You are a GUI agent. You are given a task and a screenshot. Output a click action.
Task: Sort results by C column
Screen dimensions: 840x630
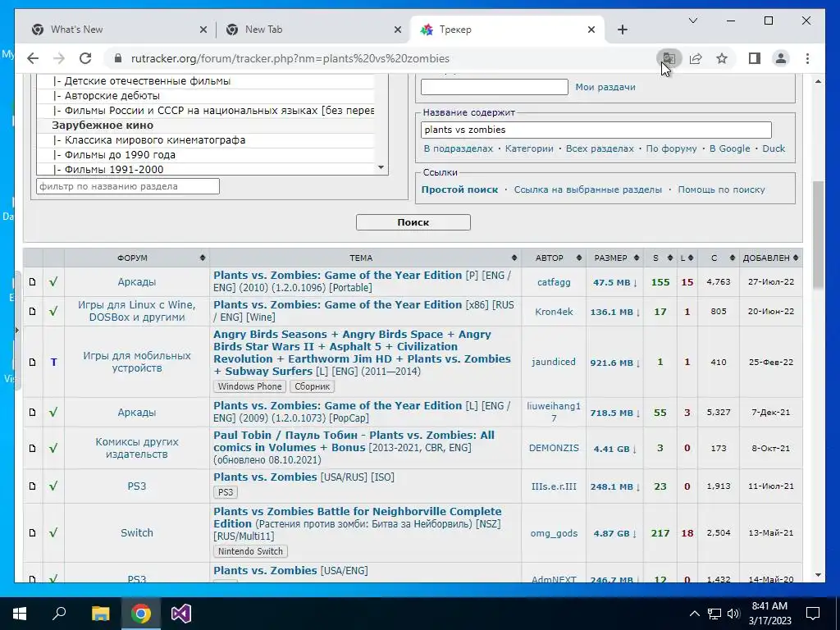coord(718,258)
